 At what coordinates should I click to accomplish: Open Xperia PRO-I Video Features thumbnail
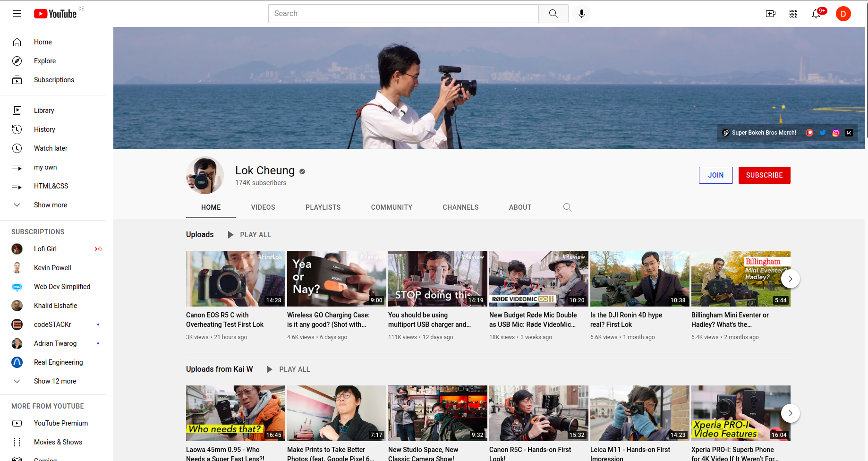click(x=741, y=413)
